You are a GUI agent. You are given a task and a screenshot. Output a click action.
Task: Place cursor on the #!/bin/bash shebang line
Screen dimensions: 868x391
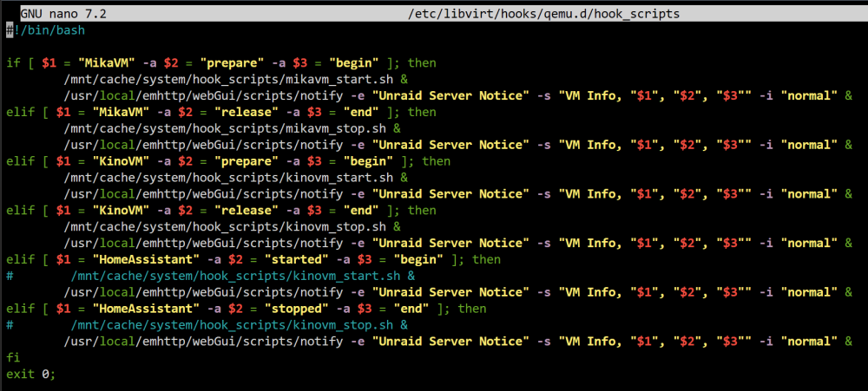coord(46,29)
